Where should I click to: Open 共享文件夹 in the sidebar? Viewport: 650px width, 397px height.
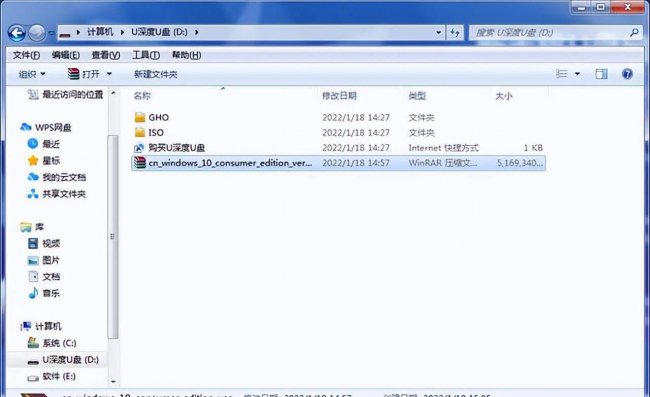tap(57, 194)
